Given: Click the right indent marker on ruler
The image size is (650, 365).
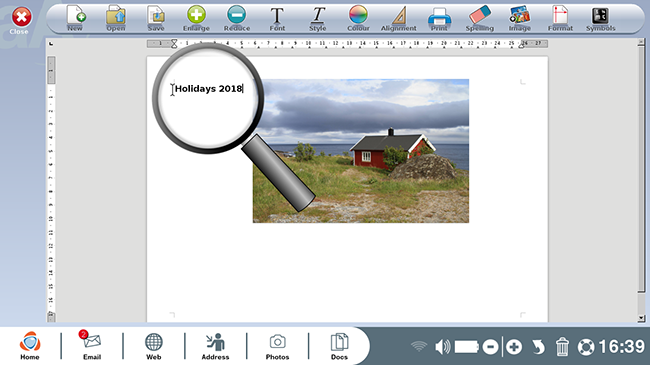Looking at the screenshot, I should coord(521,45).
